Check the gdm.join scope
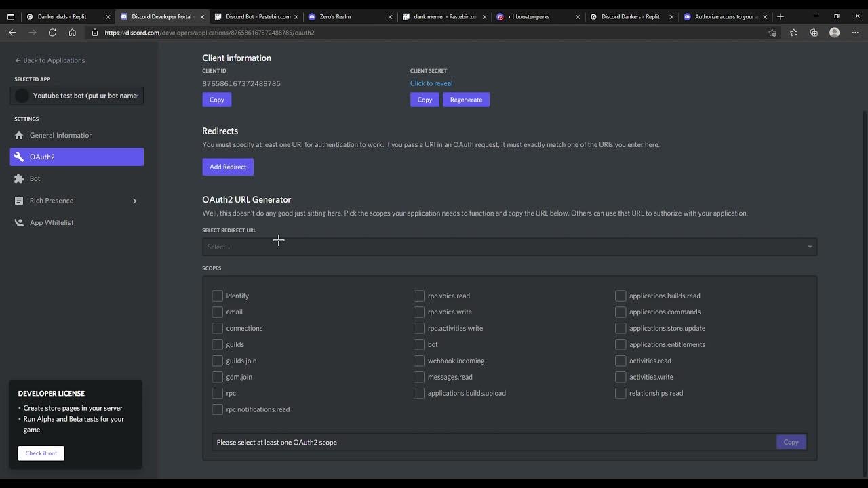 point(217,377)
